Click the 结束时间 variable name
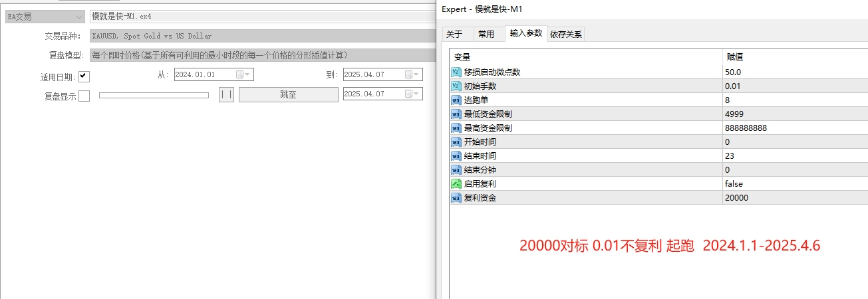Image resolution: width=868 pixels, height=299 pixels. 480,155
